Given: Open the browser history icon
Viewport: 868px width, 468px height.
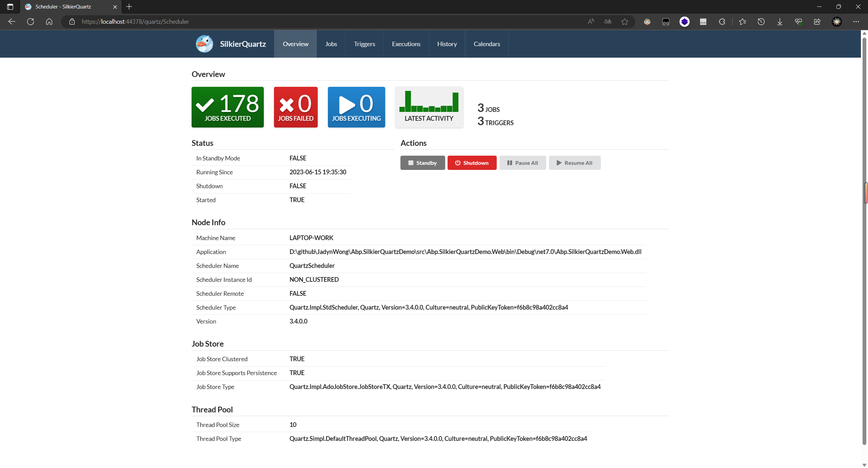Looking at the screenshot, I should 761,22.
